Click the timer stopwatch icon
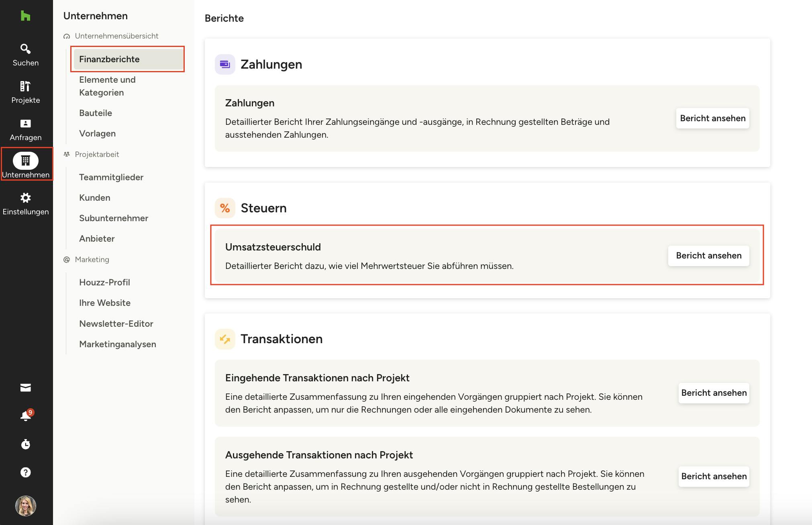This screenshot has width=812, height=525. 25,444
